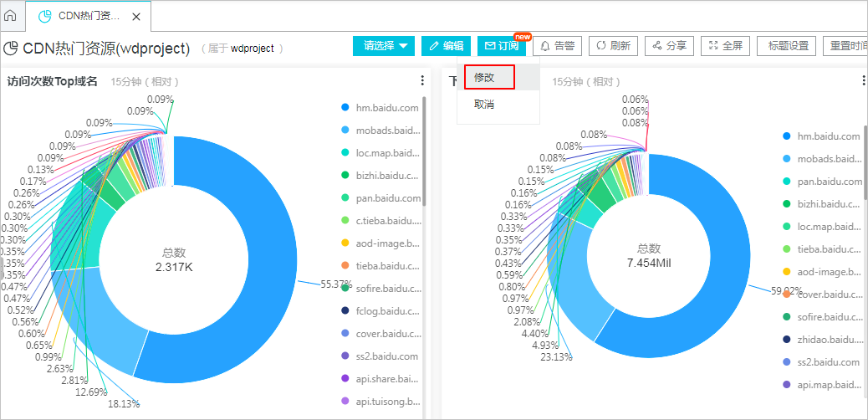The height and width of the screenshot is (420, 868).
Task: Click the 59.02% slice label
Action: [x=787, y=289]
